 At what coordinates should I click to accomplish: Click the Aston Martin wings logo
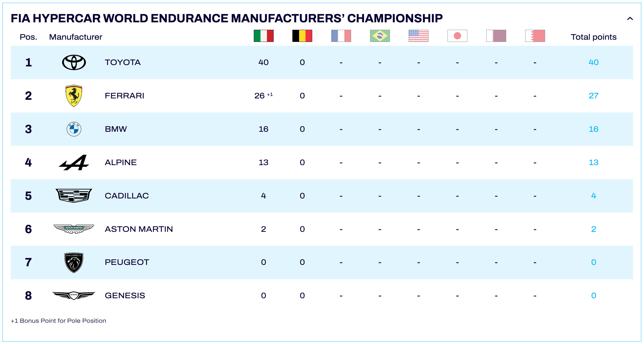click(74, 229)
